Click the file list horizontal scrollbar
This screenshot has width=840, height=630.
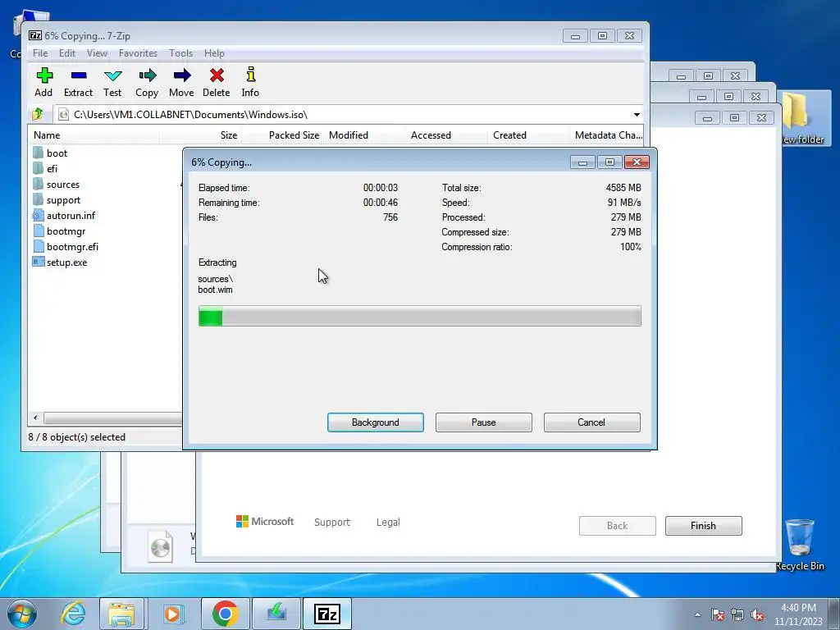point(112,418)
